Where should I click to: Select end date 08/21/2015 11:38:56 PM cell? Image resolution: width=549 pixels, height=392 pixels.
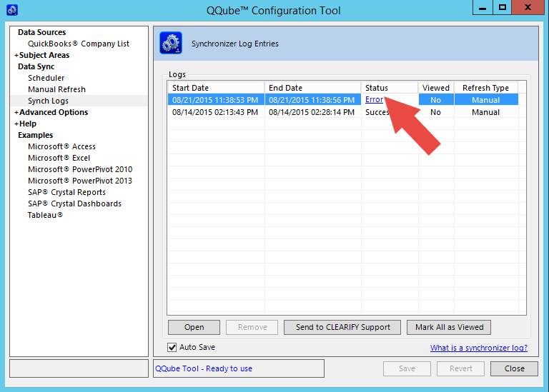click(x=312, y=100)
